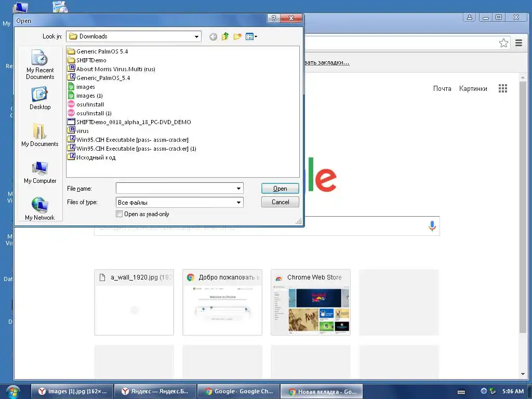Select Win95.CIH Executable [pass- assm-cracker] file
The height and width of the screenshot is (399, 532).
pos(128,140)
